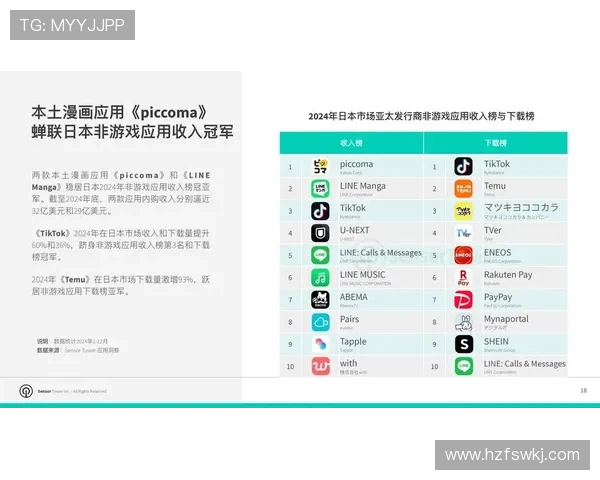Click the TVer app icon
Viewport: 600px width, 480px height.
463,233
